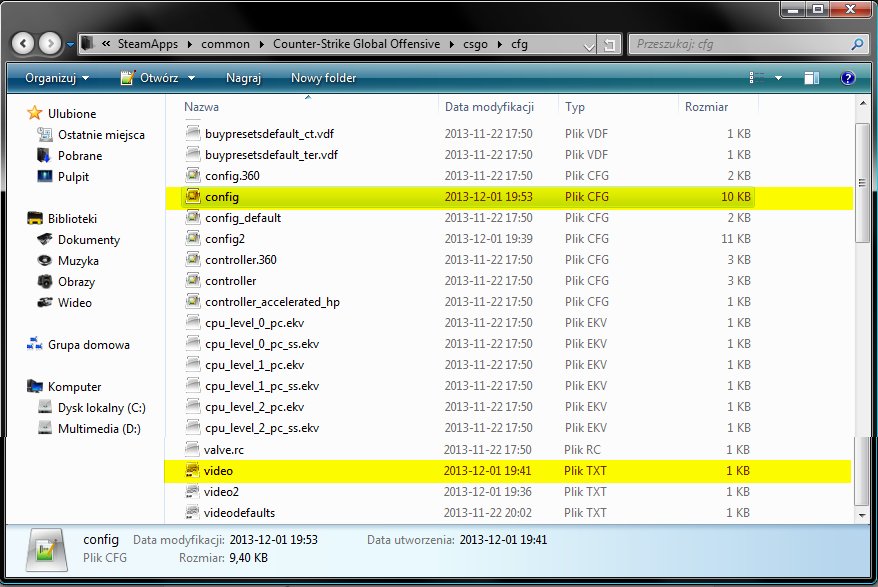Open Help with the question mark icon
The height and width of the screenshot is (587, 878).
(848, 78)
